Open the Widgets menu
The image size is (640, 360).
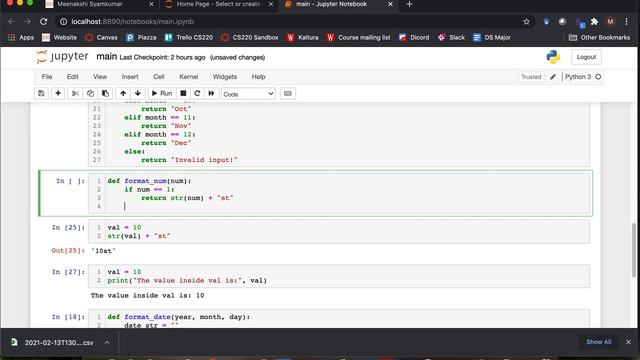coord(224,77)
